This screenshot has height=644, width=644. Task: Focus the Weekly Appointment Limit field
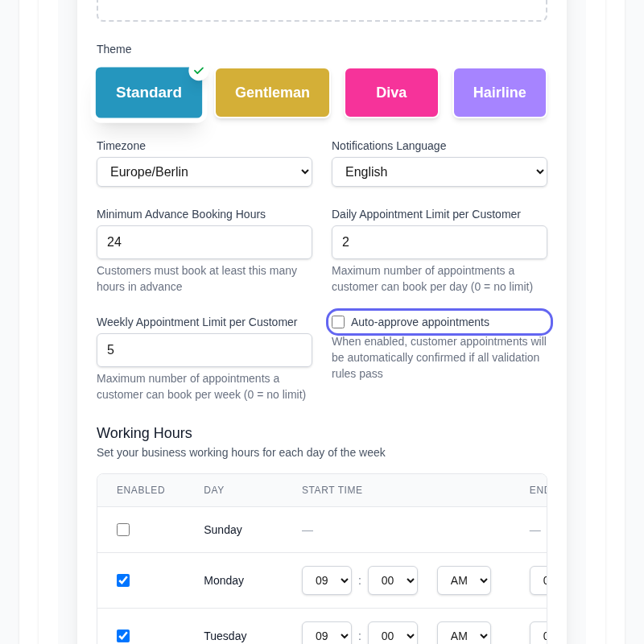point(204,350)
